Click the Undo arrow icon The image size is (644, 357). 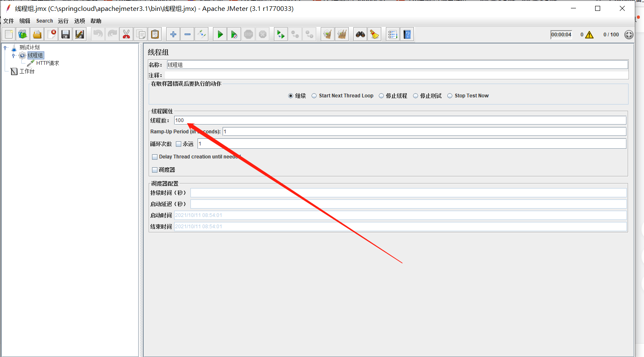tap(98, 34)
